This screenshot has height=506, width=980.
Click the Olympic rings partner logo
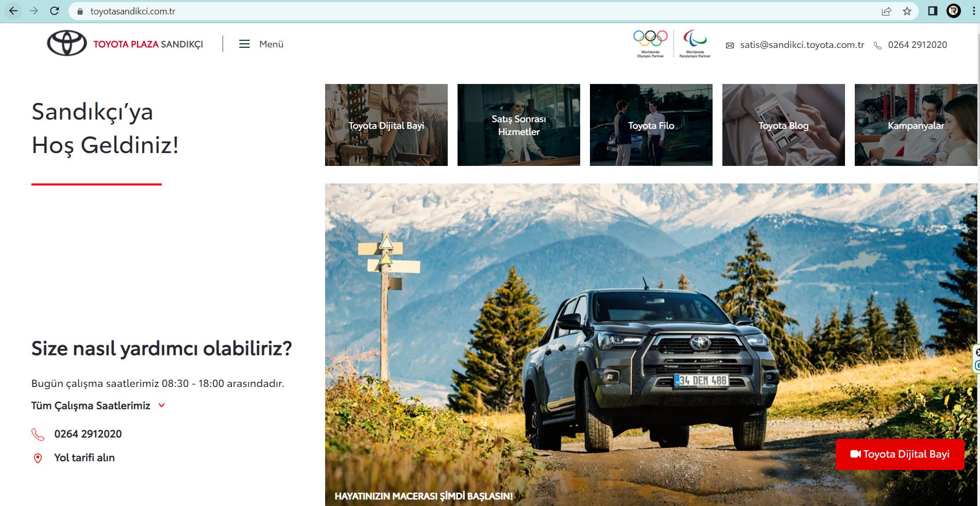(x=650, y=43)
